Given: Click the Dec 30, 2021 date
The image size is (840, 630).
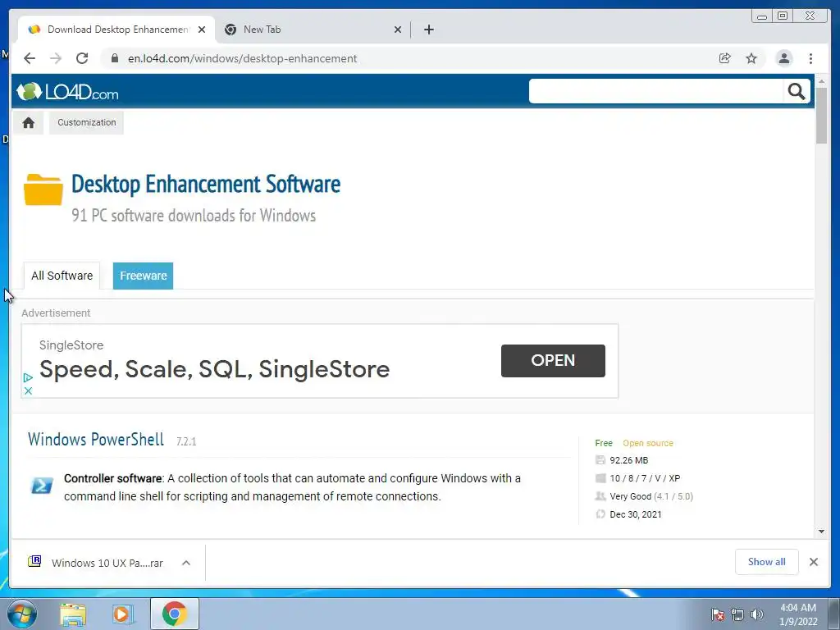Looking at the screenshot, I should tap(636, 514).
